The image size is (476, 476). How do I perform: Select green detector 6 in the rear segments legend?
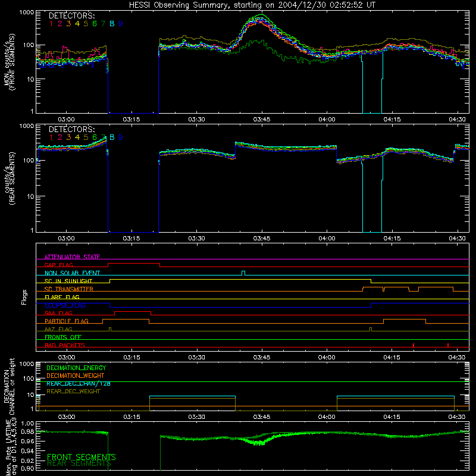point(95,137)
